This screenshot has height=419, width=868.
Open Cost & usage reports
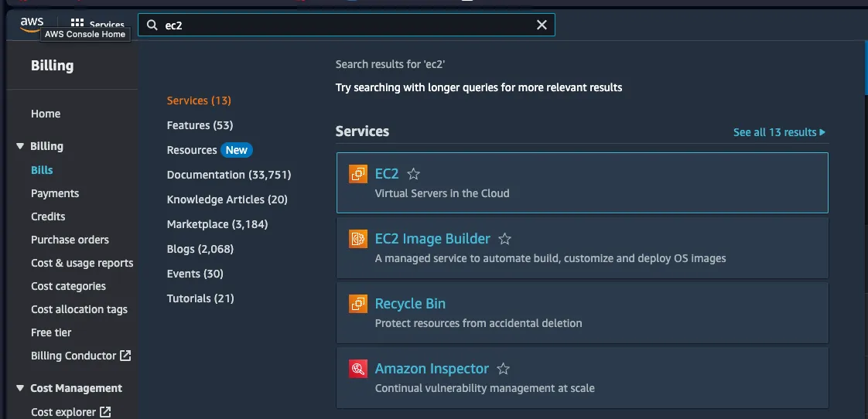click(82, 263)
